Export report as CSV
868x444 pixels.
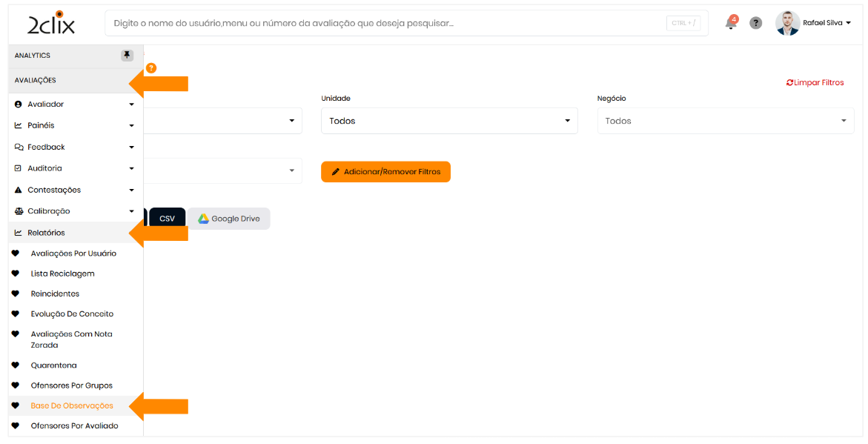click(x=167, y=219)
